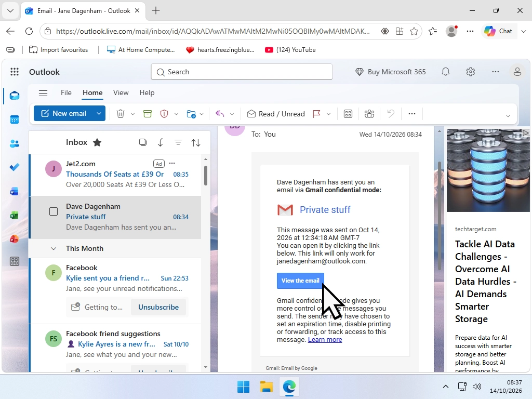Expand New email dropdown arrow
The height and width of the screenshot is (399, 532).
(99, 113)
